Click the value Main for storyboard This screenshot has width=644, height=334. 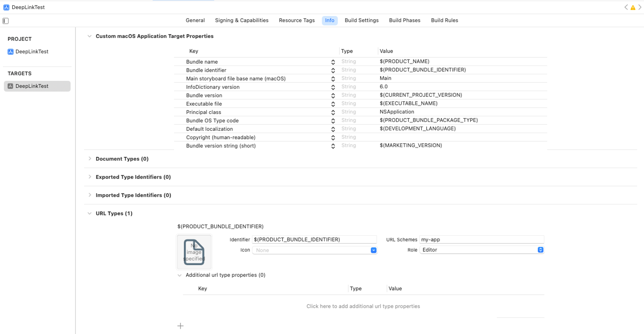click(x=385, y=78)
